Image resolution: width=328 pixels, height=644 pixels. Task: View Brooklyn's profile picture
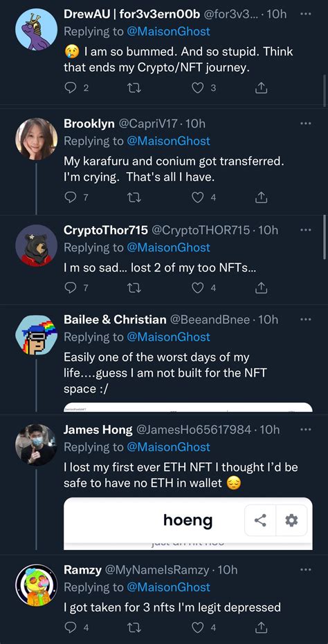coord(36,138)
